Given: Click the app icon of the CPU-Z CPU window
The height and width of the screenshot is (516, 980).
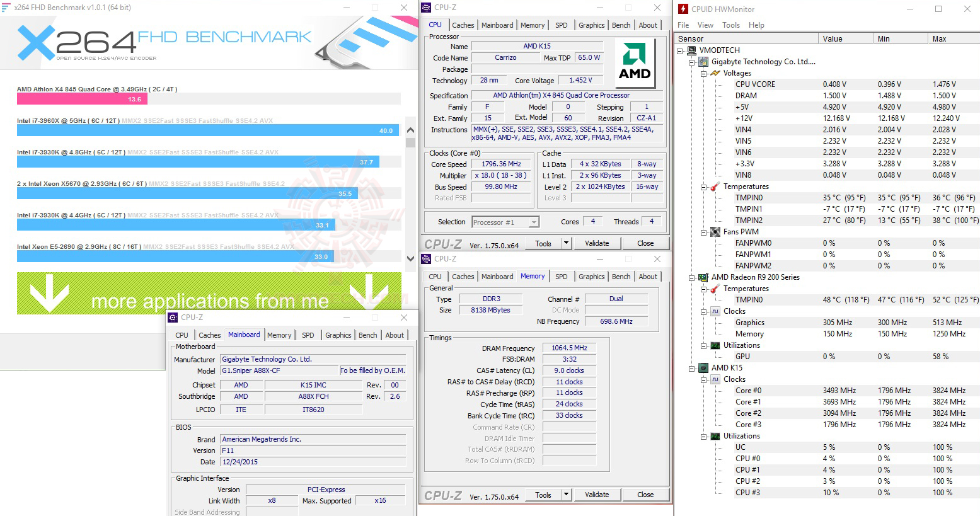Looking at the screenshot, I should tap(427, 8).
